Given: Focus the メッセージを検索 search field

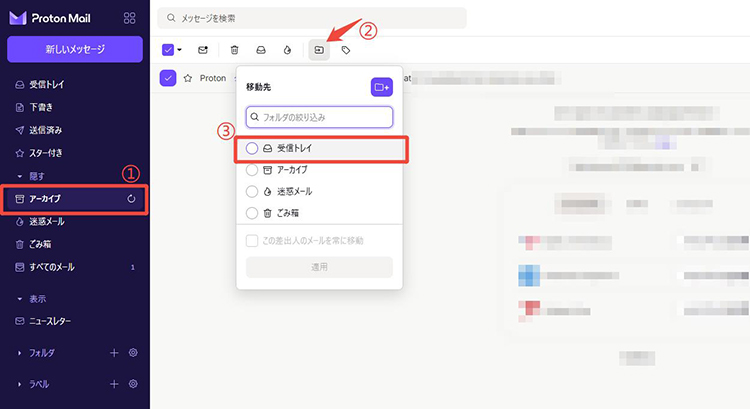Looking at the screenshot, I should coord(312,18).
